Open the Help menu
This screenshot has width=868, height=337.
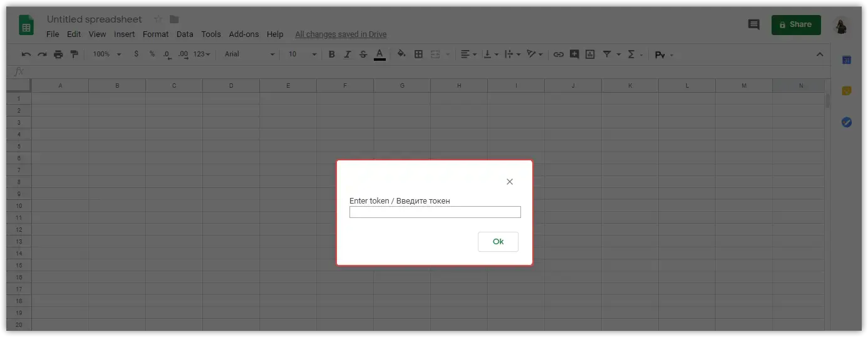(x=275, y=34)
